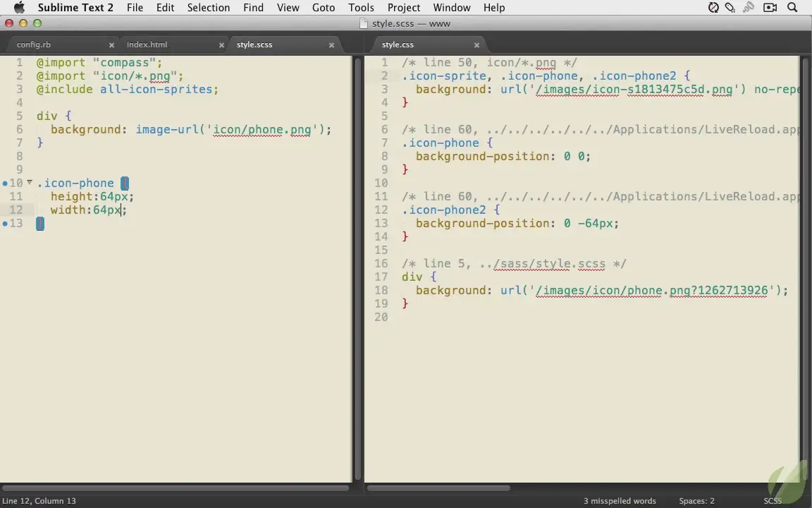Open the Spaces: 2 indentation menu
The height and width of the screenshot is (508, 812).
(x=696, y=501)
